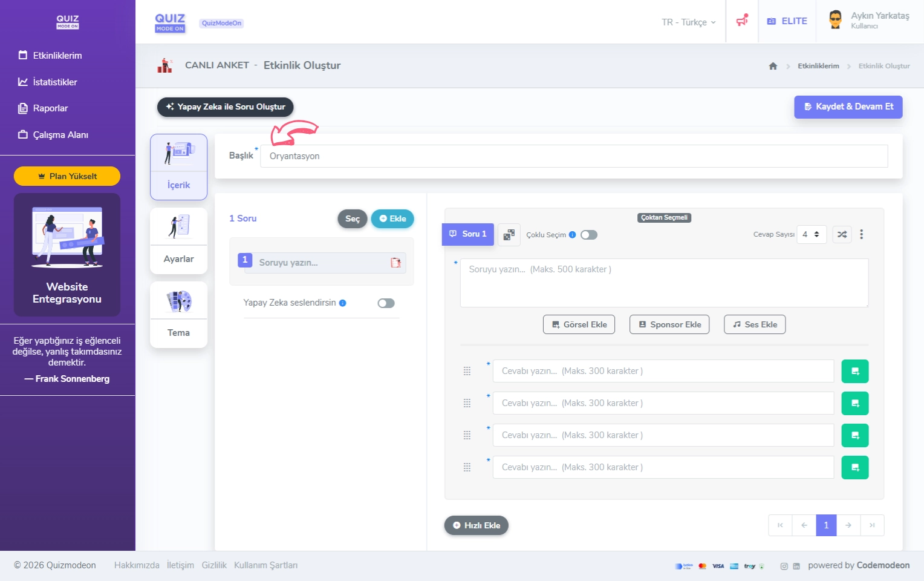Select the İçerik step tab
The image size is (924, 581).
click(178, 167)
